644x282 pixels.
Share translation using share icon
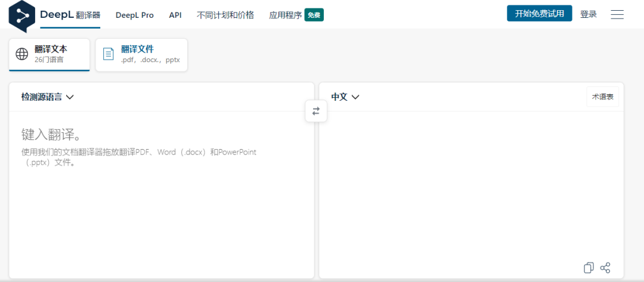(605, 268)
